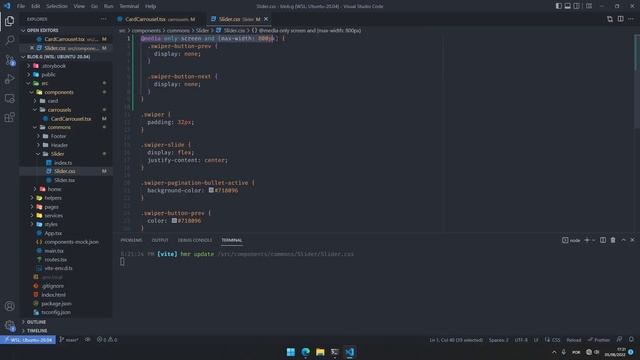Open Explorer Views and More Actions ellipsis
Image resolution: width=640 pixels, height=360 pixels.
coord(103,19)
